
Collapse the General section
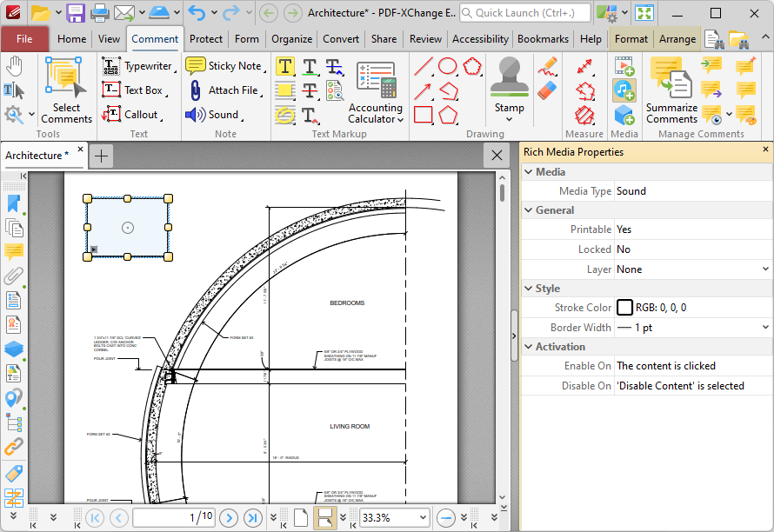[x=528, y=210]
